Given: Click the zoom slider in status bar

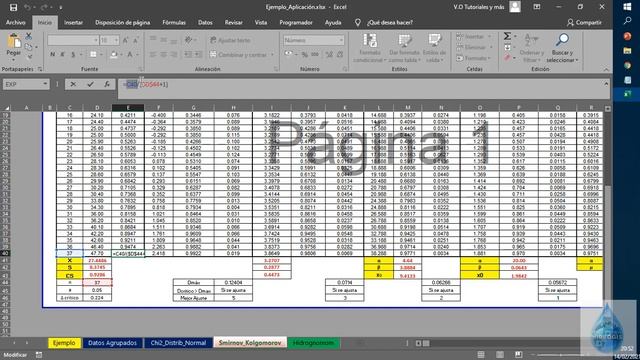Looking at the screenshot, I should click(x=560, y=355).
